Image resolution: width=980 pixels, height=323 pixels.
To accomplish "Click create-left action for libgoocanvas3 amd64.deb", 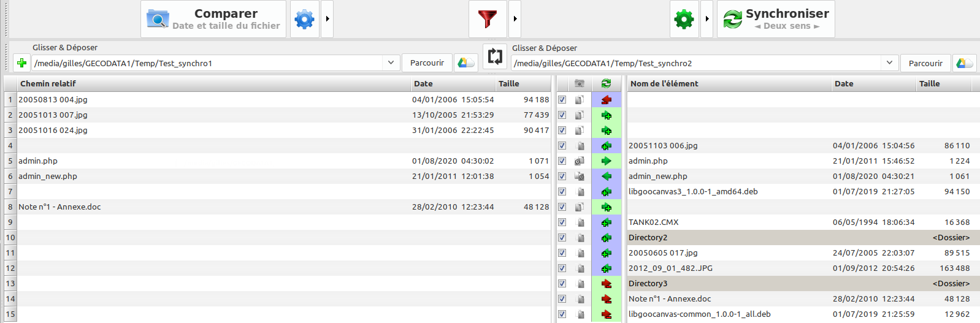I will (607, 192).
